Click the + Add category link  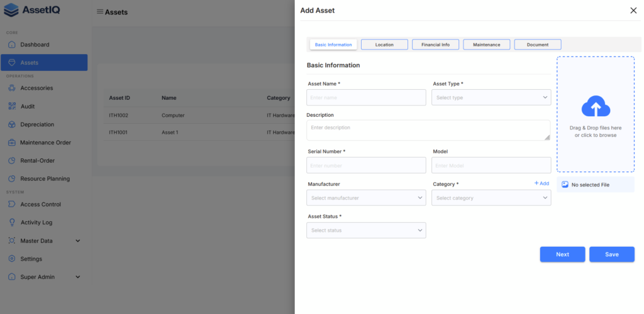point(541,183)
